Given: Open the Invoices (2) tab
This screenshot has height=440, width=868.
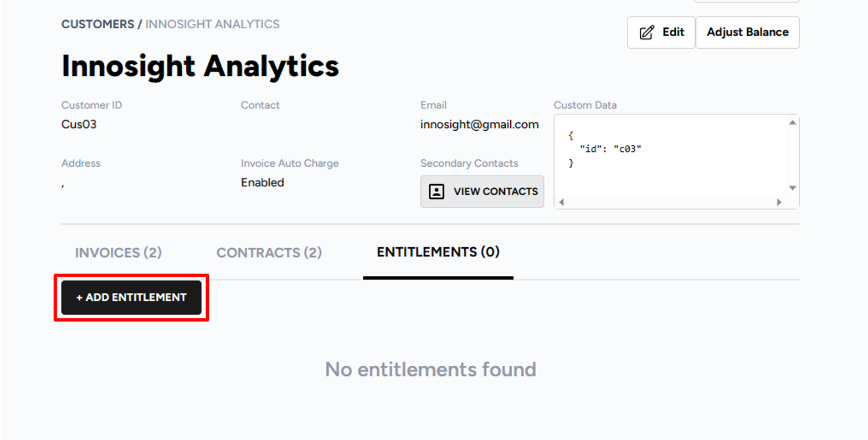Looking at the screenshot, I should 118,253.
